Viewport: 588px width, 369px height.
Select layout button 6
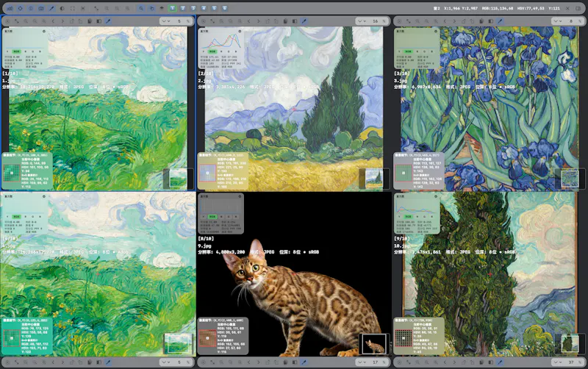pos(225,8)
